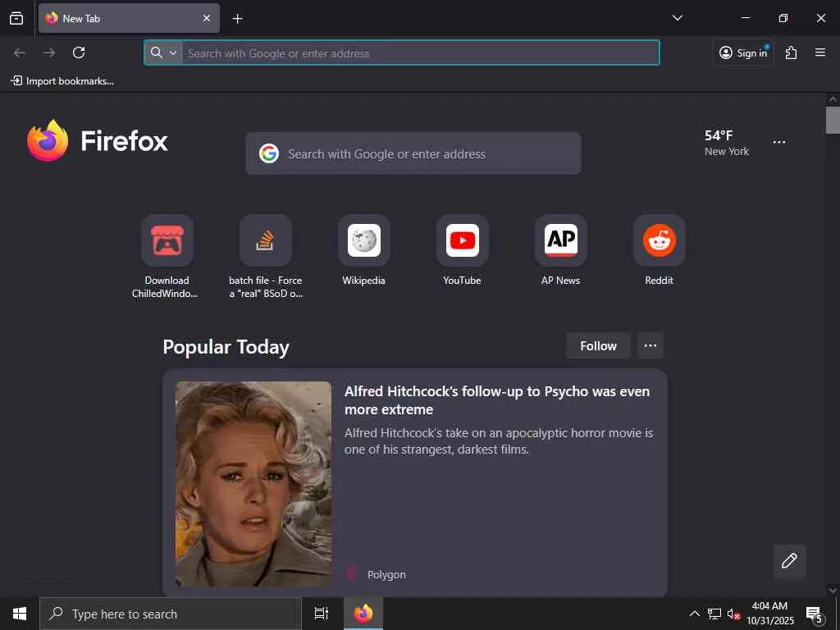Open the Reddit shortcut

click(x=659, y=250)
